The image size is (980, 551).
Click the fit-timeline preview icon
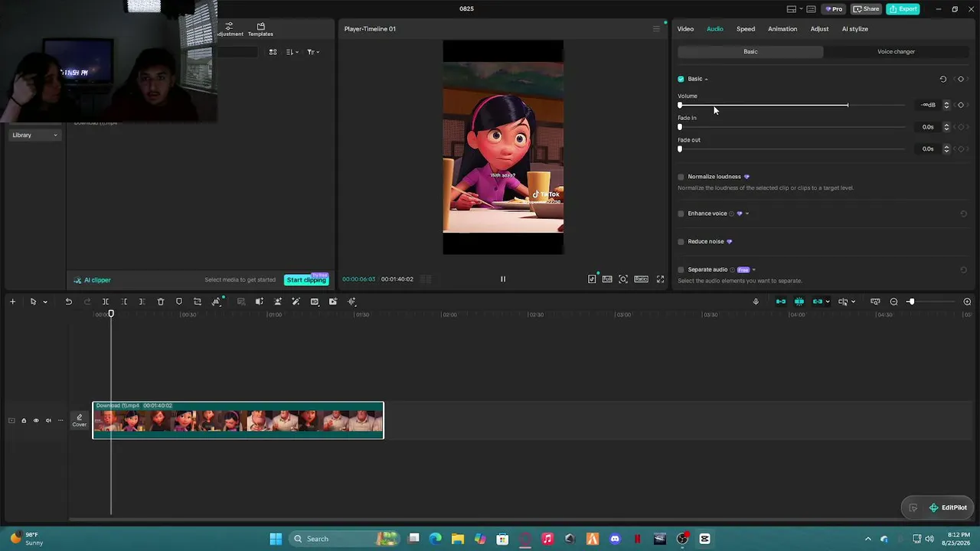tap(875, 302)
